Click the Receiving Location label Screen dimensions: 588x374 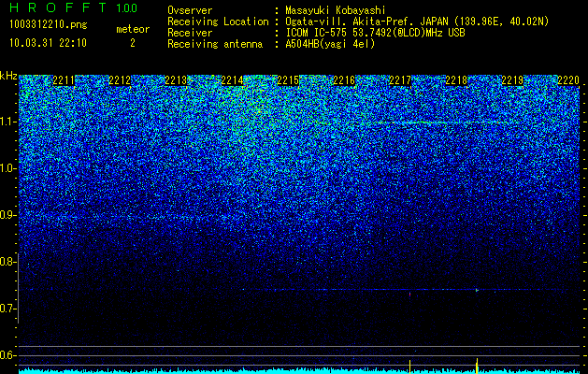[218, 22]
